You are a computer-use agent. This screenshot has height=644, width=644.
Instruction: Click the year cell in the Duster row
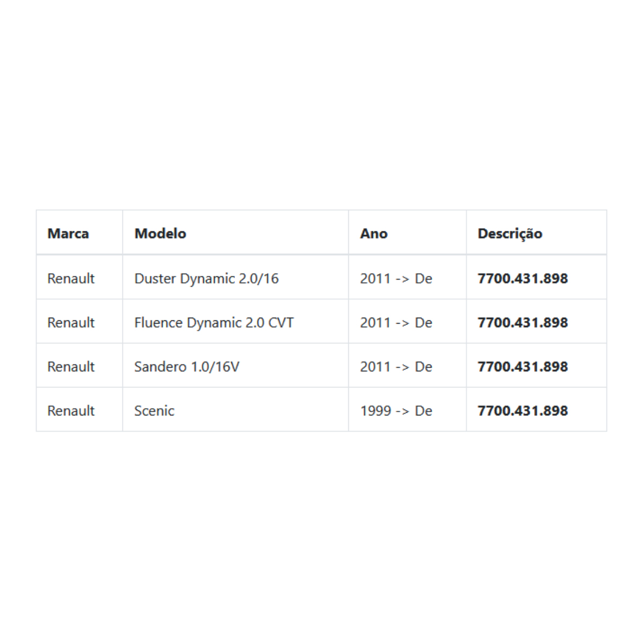(x=407, y=278)
